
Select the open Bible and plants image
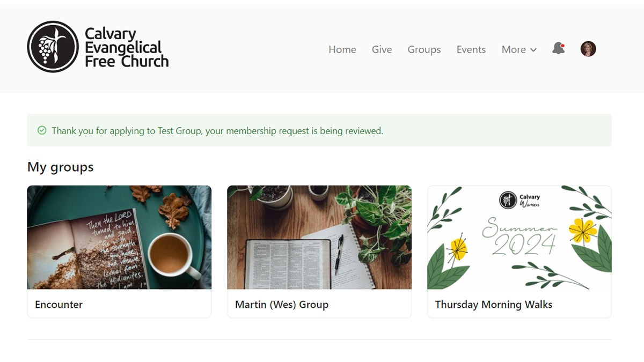319,237
